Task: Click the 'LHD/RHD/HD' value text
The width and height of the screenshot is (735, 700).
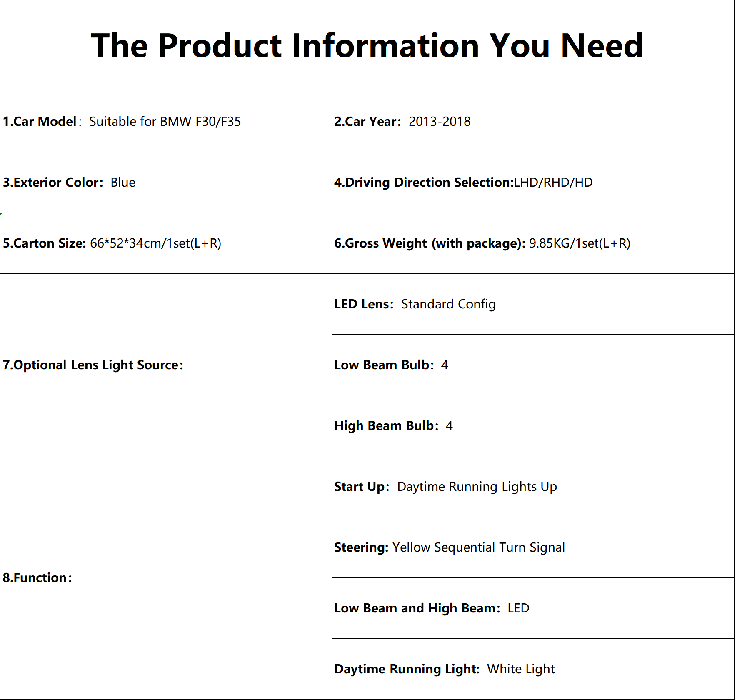Action: (x=553, y=182)
